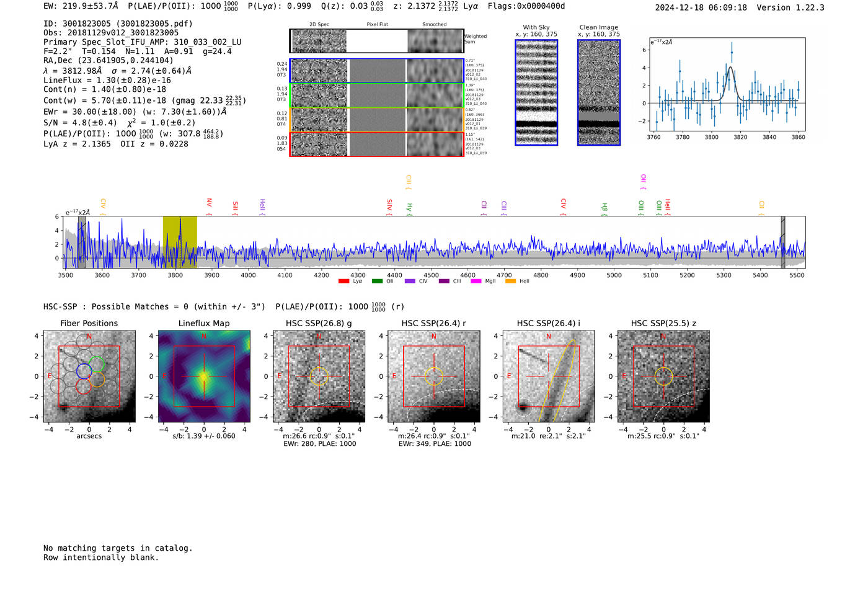The height and width of the screenshot is (591, 868).
Task: Click the Hγ line marker label
Action: click(x=409, y=209)
